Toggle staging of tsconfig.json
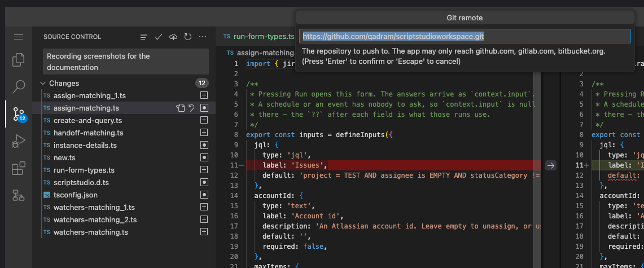 (x=204, y=195)
